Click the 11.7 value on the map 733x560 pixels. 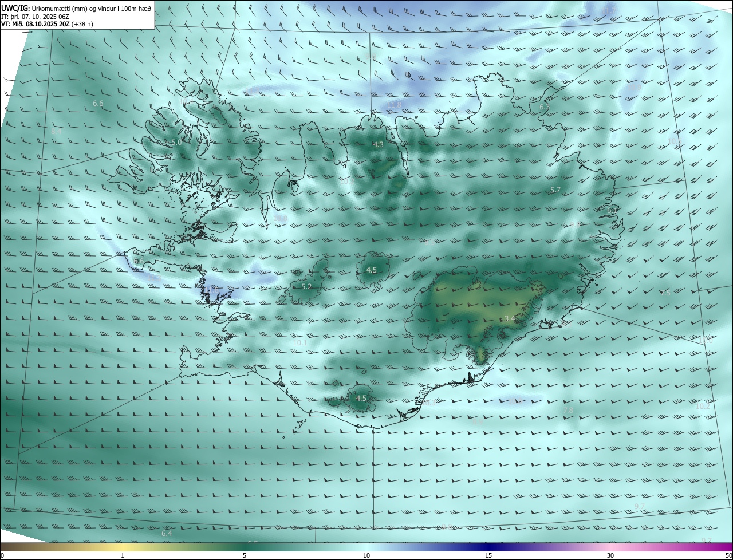(x=609, y=11)
